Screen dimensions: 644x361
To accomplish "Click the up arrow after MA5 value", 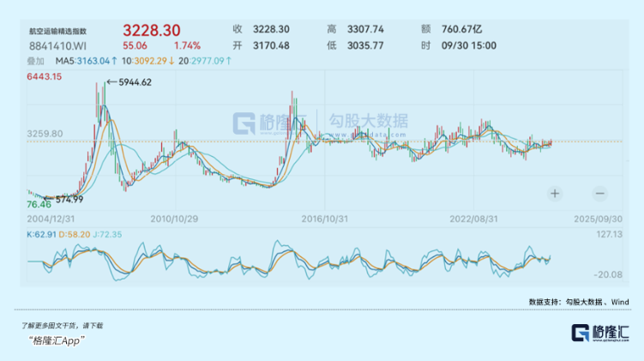I will [x=115, y=61].
